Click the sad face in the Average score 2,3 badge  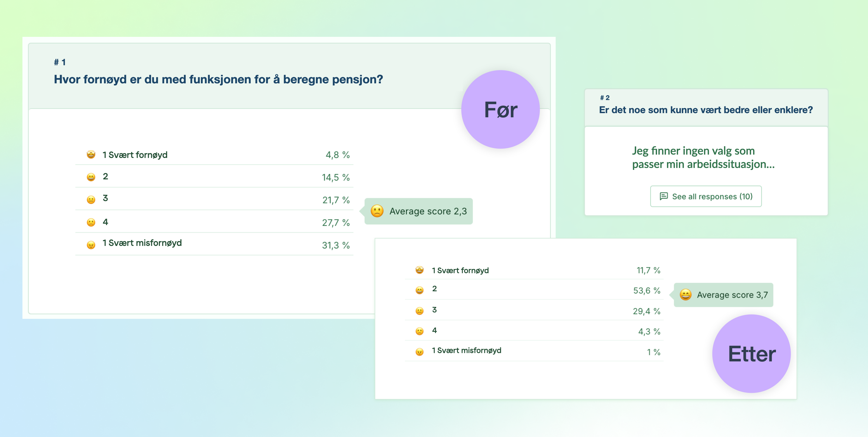377,211
